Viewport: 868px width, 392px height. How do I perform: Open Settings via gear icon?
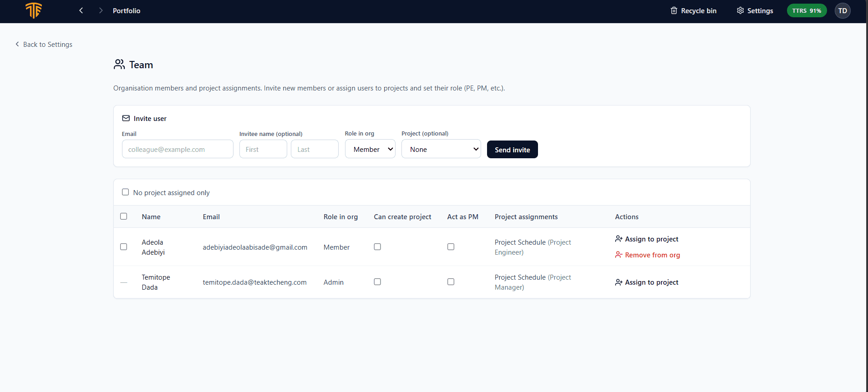pyautogui.click(x=755, y=11)
